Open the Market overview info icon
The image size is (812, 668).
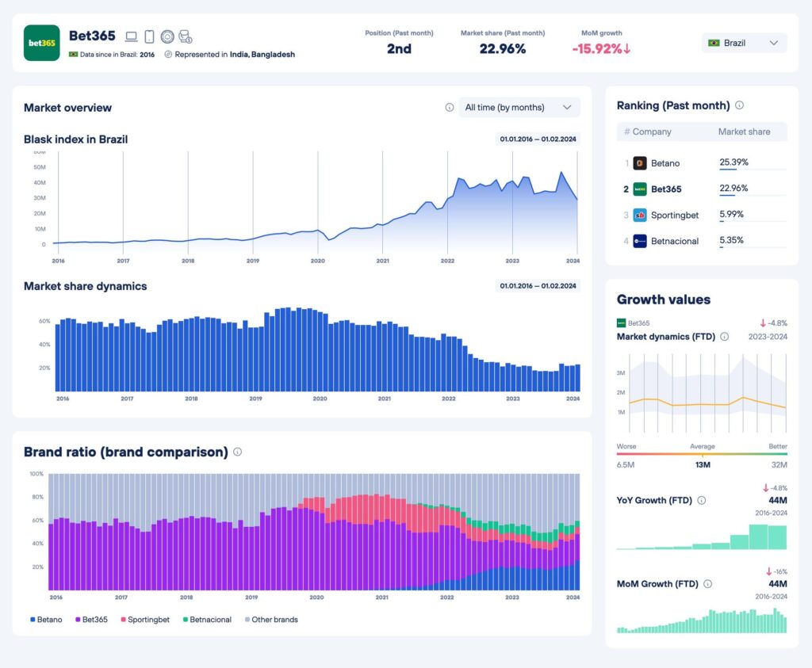450,107
